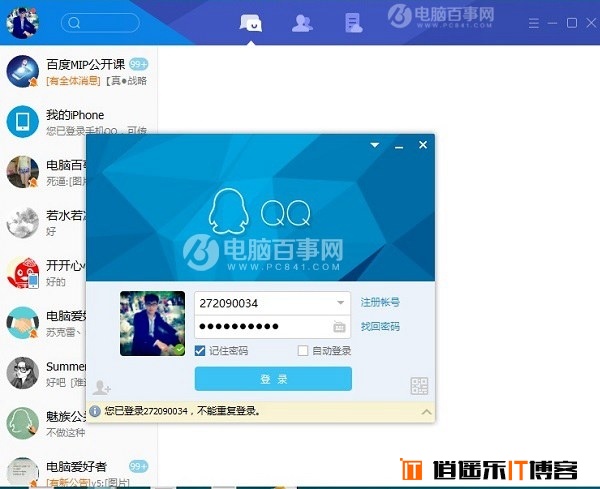Switch to the Notes list tab icon
This screenshot has width=600, height=489.
353,23
